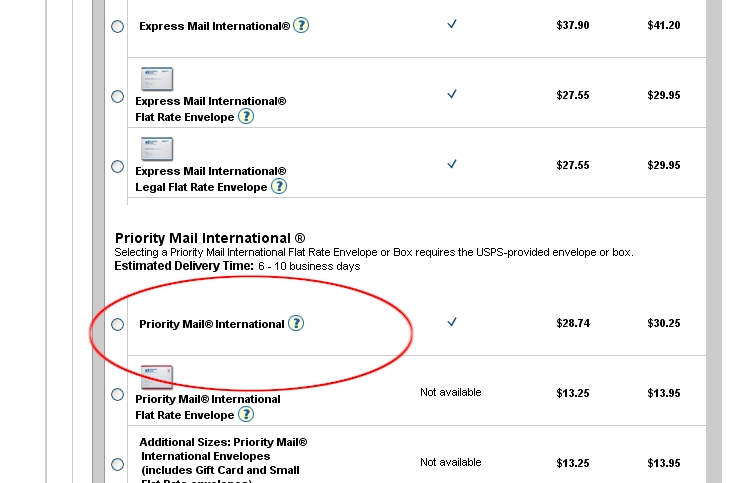
Task: Click Priority Mail Flat Rate Envelope image
Action: pos(157,377)
